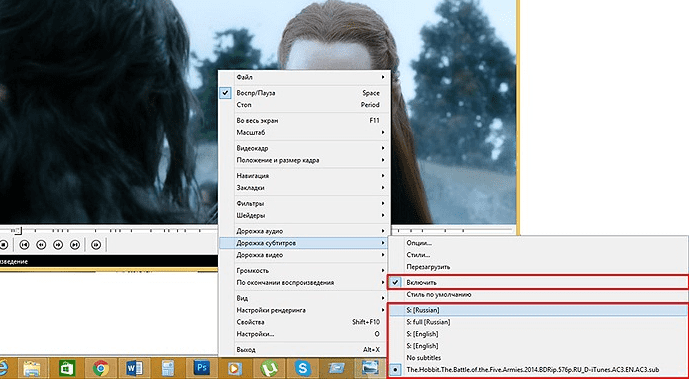Expand the Закладки submenu
Screen dimensions: 692x385
304,188
